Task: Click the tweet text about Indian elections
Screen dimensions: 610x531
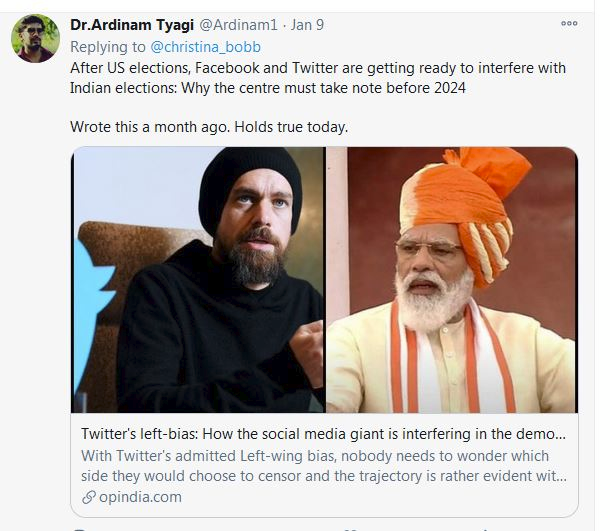Action: [x=318, y=78]
